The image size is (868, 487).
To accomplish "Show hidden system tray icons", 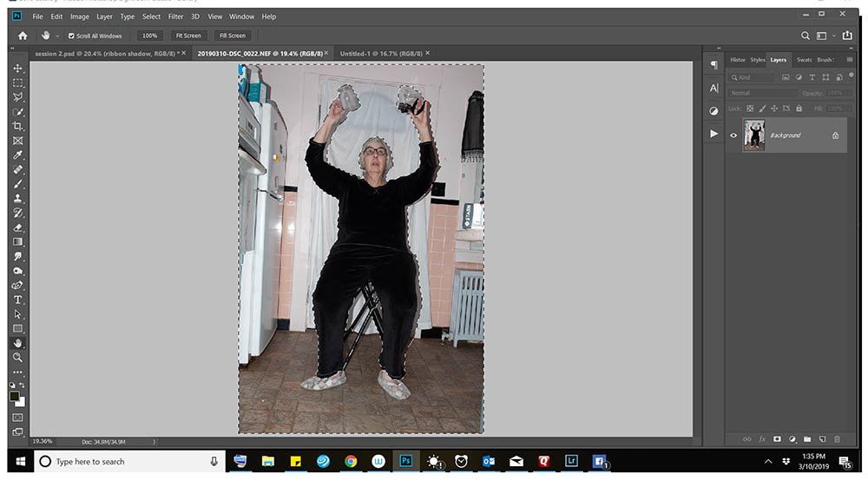I will click(x=768, y=461).
